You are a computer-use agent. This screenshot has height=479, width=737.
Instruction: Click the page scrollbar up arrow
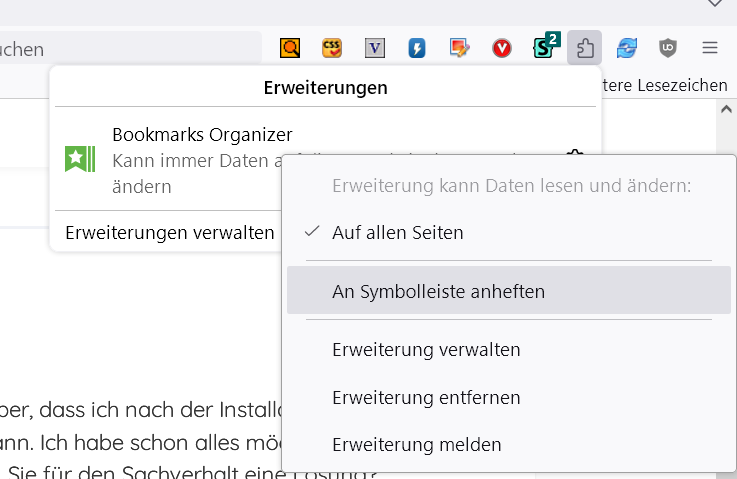click(x=727, y=110)
